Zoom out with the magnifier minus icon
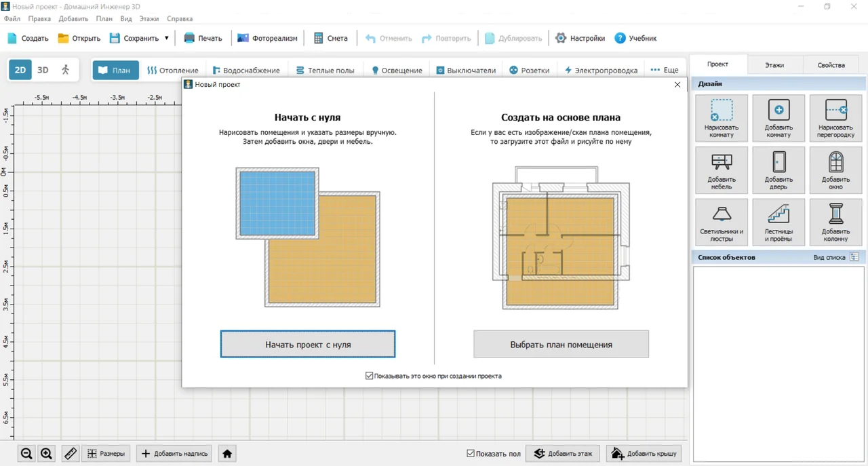This screenshot has height=466, width=868. 26,454
